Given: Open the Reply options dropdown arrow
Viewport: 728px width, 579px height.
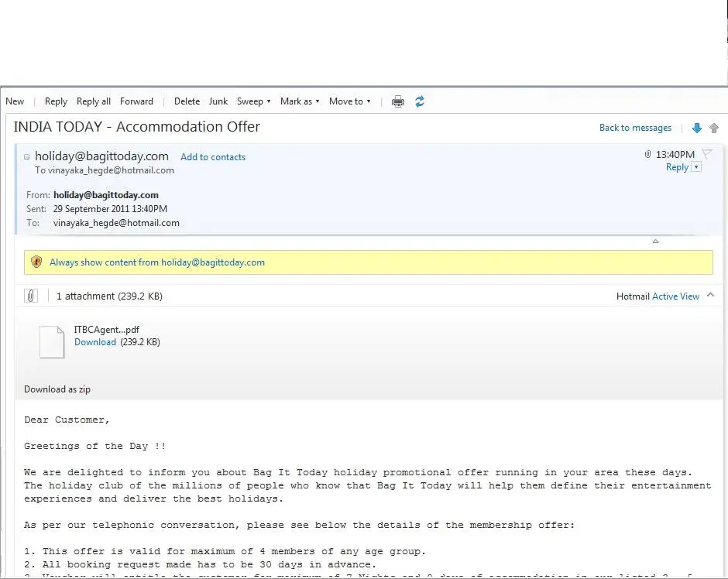Looking at the screenshot, I should tap(696, 167).
